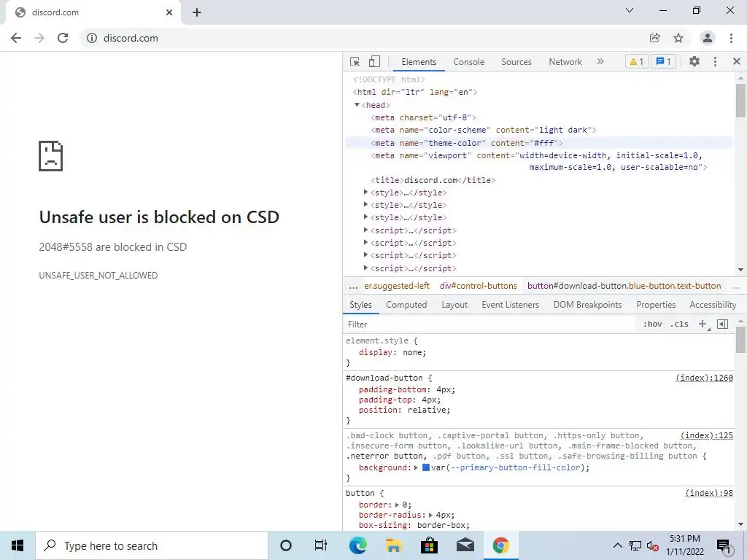Open Chrome's three-dot menu
The height and width of the screenshot is (560, 747).
(731, 38)
